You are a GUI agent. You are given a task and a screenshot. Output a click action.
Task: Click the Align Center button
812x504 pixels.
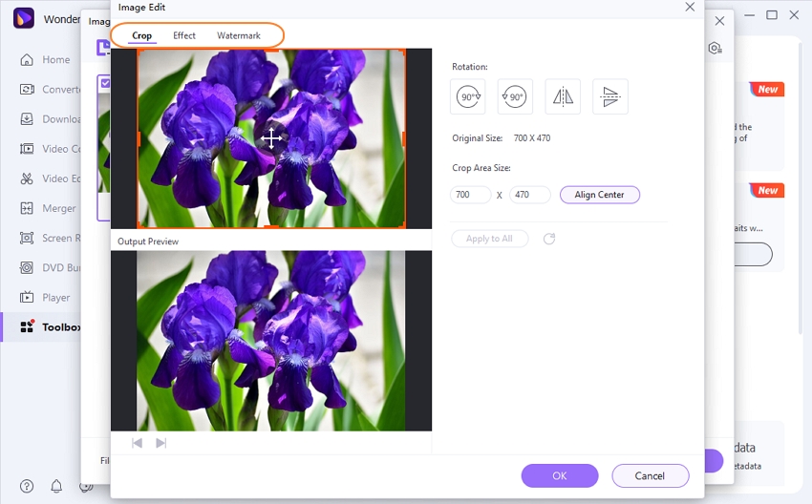(x=600, y=195)
